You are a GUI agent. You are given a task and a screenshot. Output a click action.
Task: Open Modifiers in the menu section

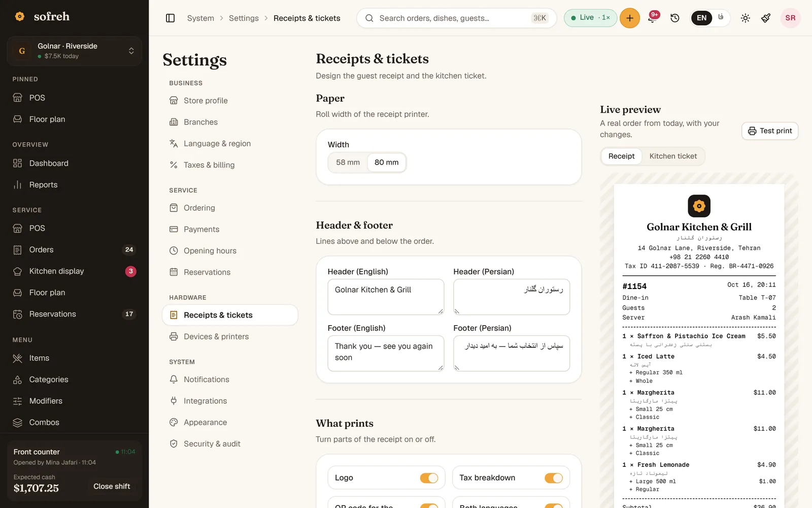tap(74, 401)
